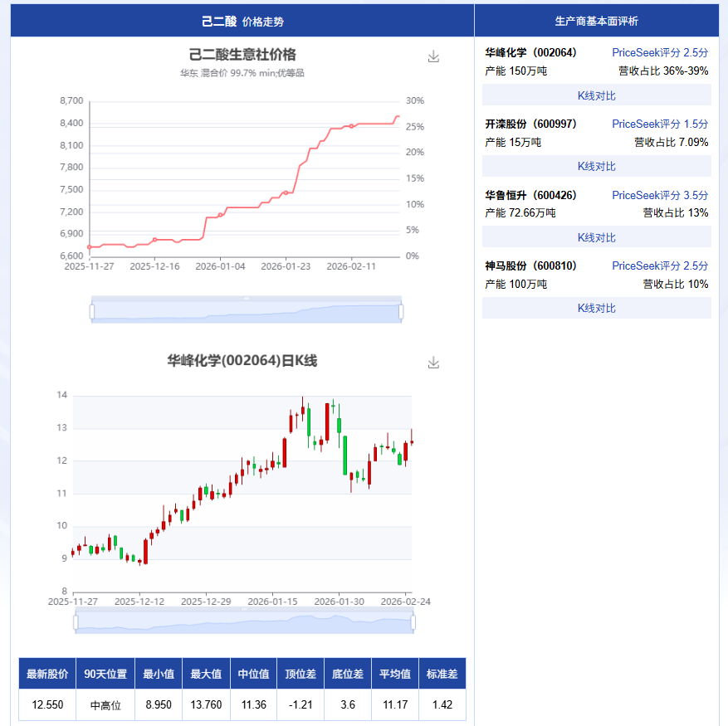Open K线对比 for 开滦股份
Viewport: 728px width, 726px height.
pos(596,166)
